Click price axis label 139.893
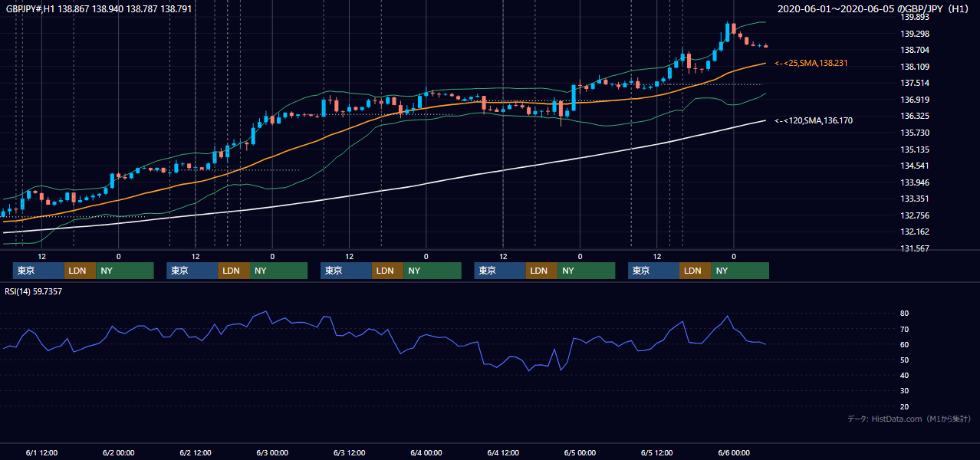980x460 pixels. pyautogui.click(x=915, y=17)
